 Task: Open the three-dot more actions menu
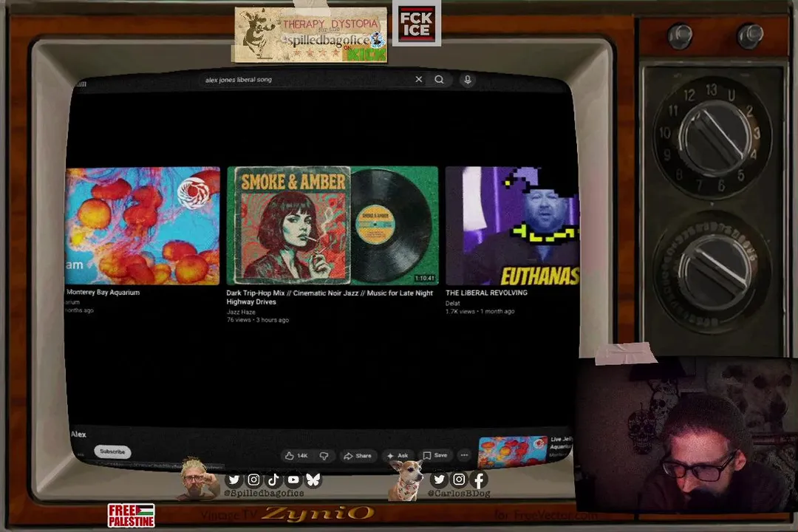(x=464, y=455)
